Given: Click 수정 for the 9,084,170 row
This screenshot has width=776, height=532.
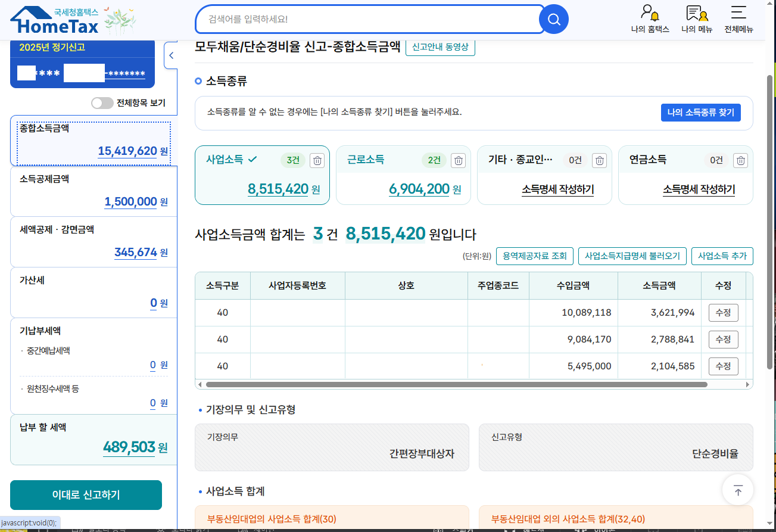Looking at the screenshot, I should click(x=723, y=339).
